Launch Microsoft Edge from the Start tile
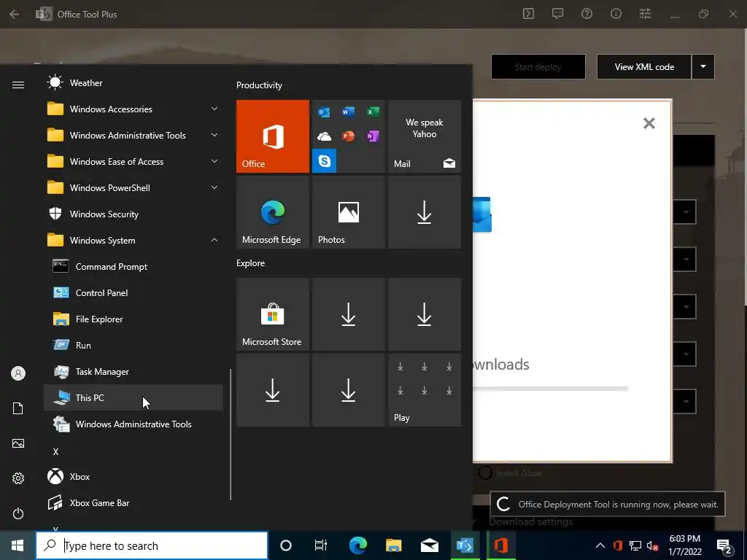Image resolution: width=747 pixels, height=560 pixels. 273,212
